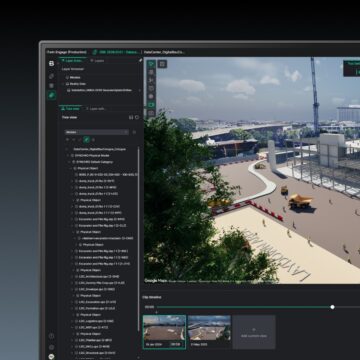Image resolution: width=360 pixels, height=360 pixels.
Task: Toggle checkbox for SYNCHRO Default Category
Action: [74, 162]
